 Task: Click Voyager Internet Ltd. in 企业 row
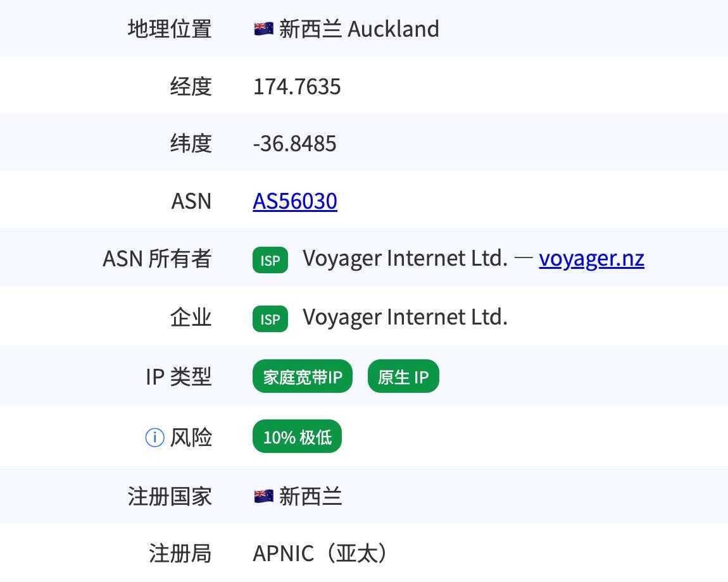405,318
